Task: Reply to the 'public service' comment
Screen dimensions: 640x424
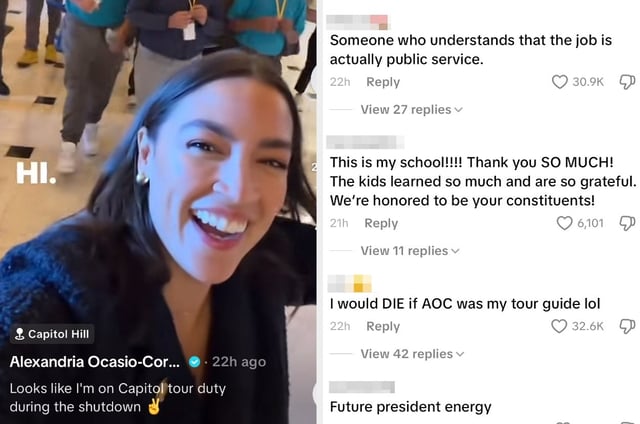Action: [383, 82]
